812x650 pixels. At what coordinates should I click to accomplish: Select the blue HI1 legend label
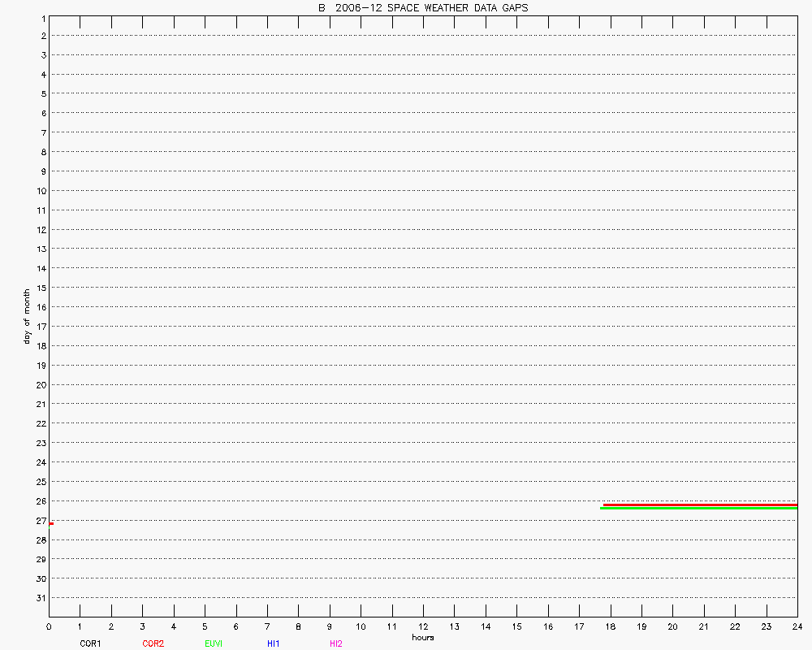pos(274,643)
